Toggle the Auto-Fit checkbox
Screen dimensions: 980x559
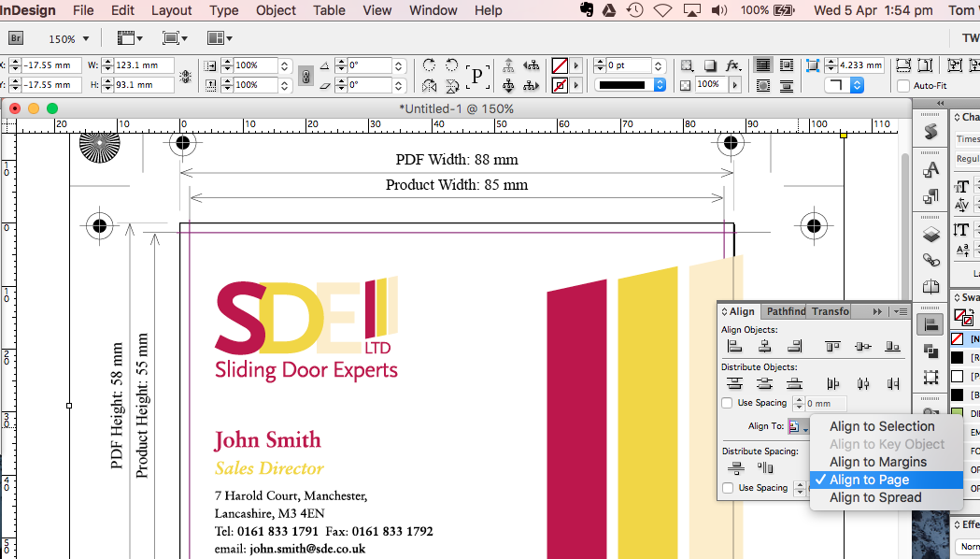coord(903,86)
